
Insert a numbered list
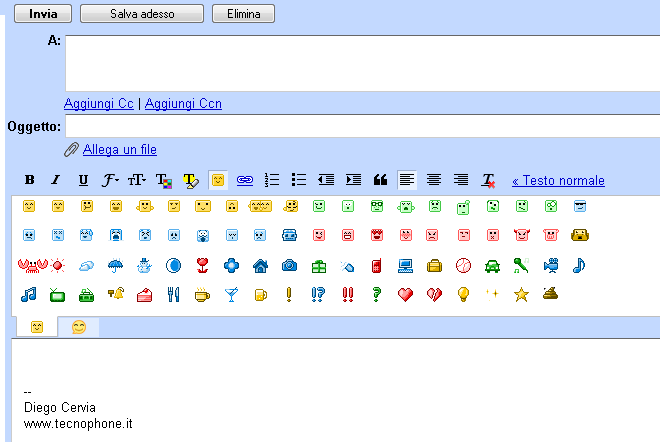point(271,180)
